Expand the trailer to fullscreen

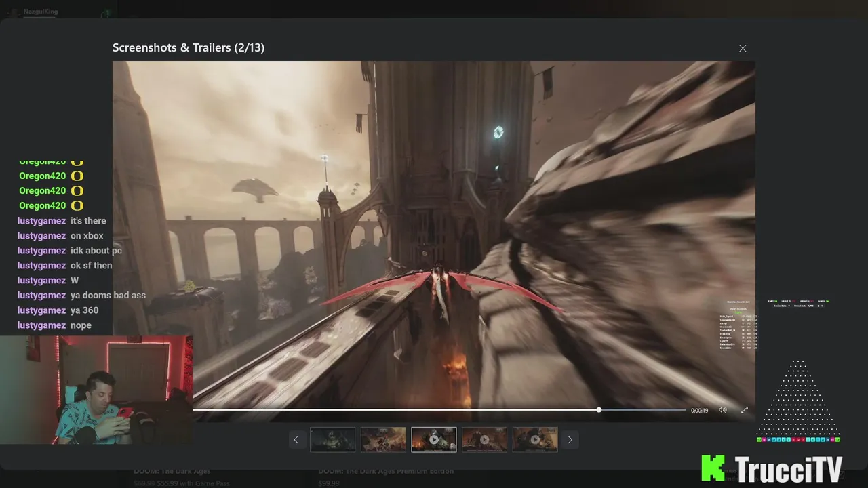tap(744, 410)
